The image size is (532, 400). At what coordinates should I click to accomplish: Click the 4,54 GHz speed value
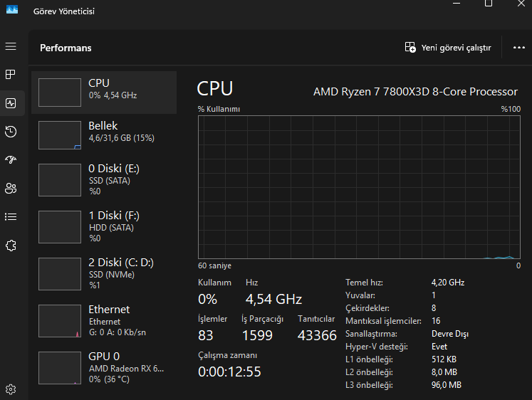click(273, 300)
